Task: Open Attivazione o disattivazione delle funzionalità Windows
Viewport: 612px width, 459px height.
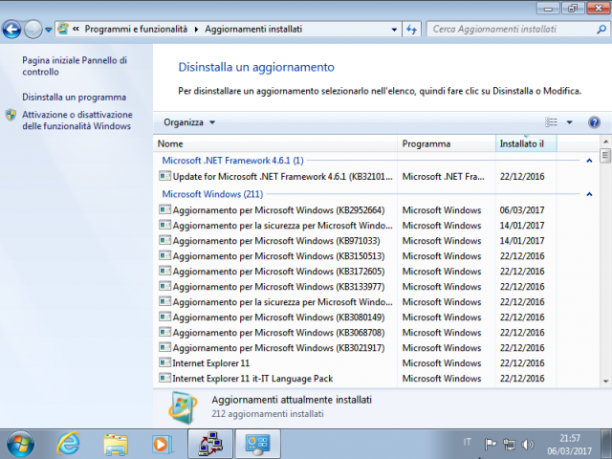Action: (x=77, y=120)
